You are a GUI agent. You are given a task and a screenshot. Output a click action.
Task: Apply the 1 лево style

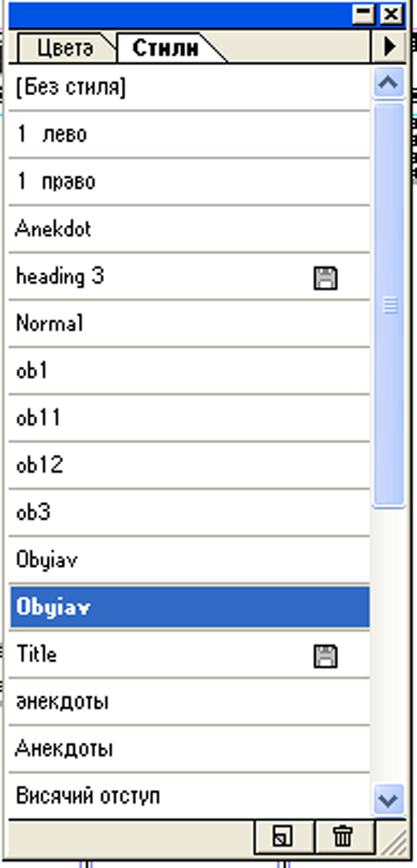(190, 135)
